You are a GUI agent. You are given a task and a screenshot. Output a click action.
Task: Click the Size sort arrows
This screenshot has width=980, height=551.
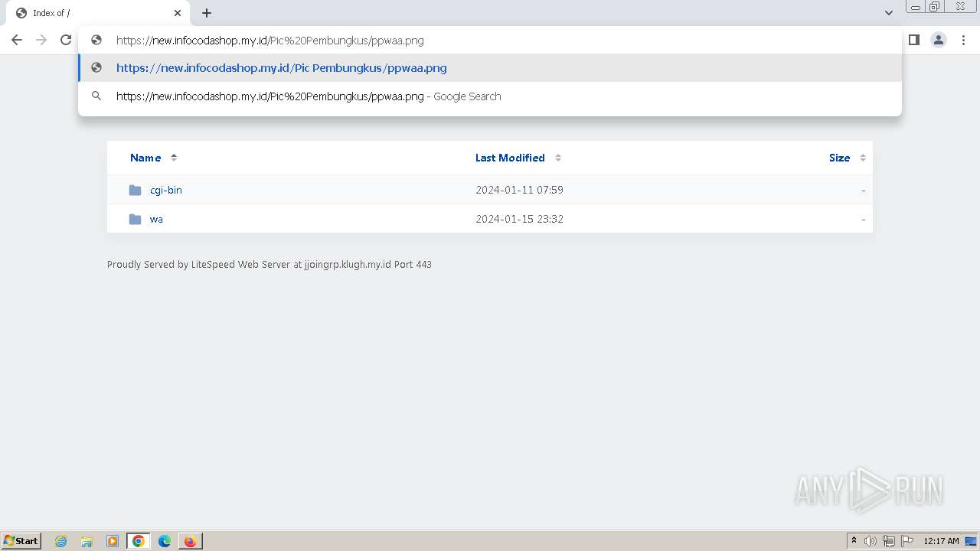[x=863, y=158]
